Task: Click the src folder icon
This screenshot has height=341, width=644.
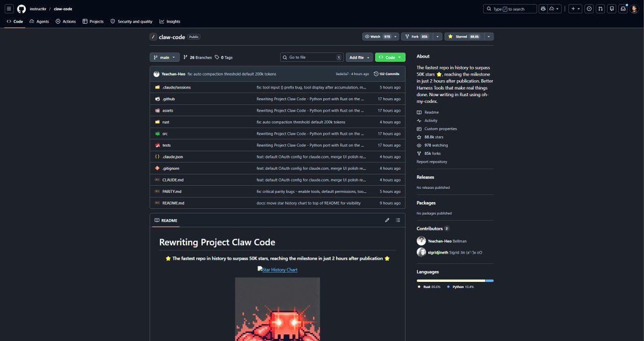Action: 157,134
